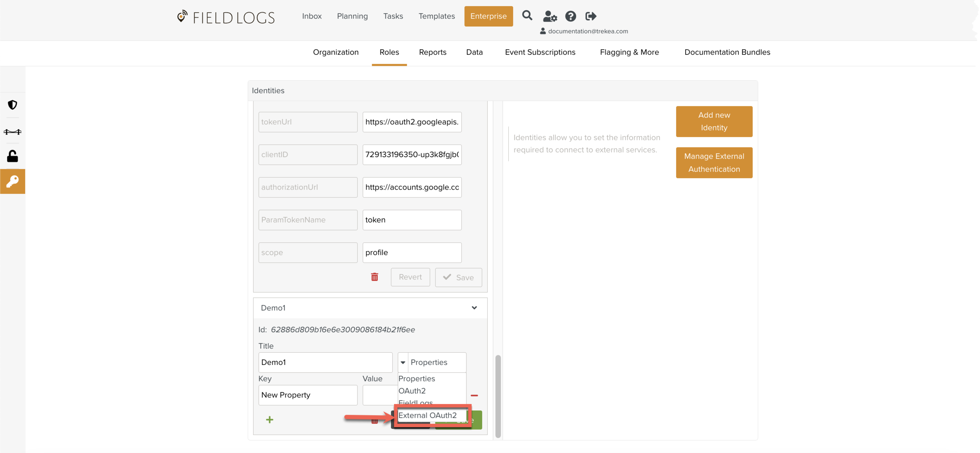Collapse the Demo1 identity chevron

[474, 308]
